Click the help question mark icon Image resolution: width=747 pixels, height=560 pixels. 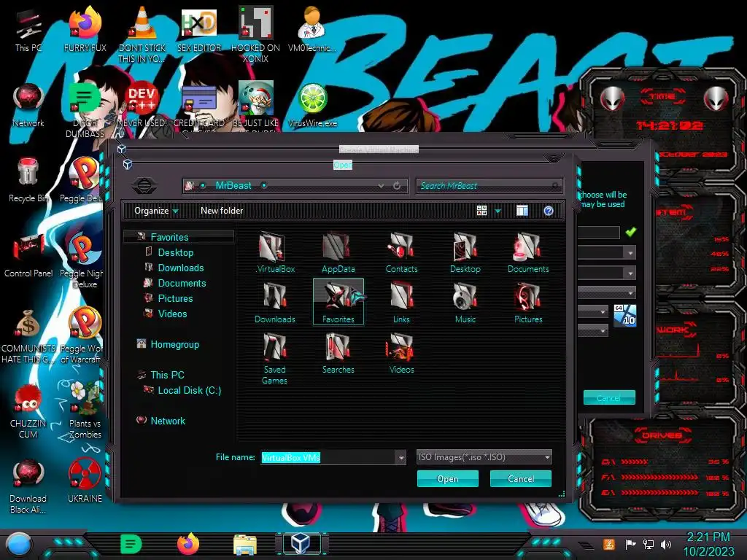(549, 211)
